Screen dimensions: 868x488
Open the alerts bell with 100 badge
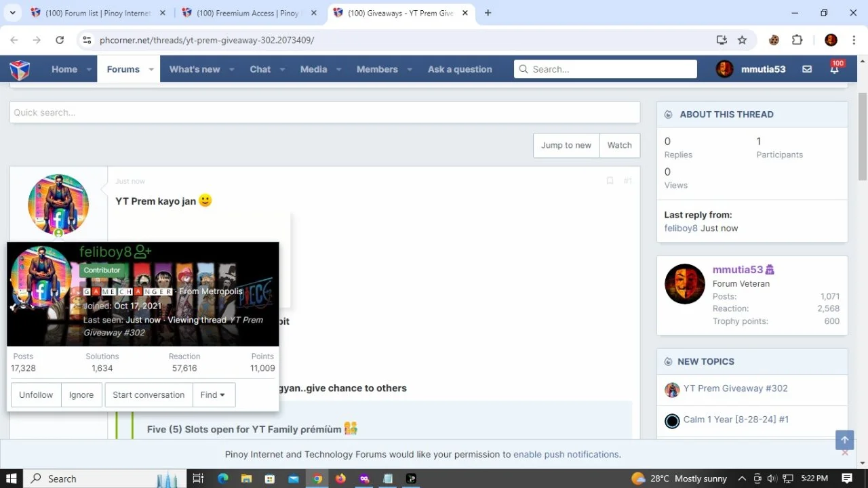point(835,68)
